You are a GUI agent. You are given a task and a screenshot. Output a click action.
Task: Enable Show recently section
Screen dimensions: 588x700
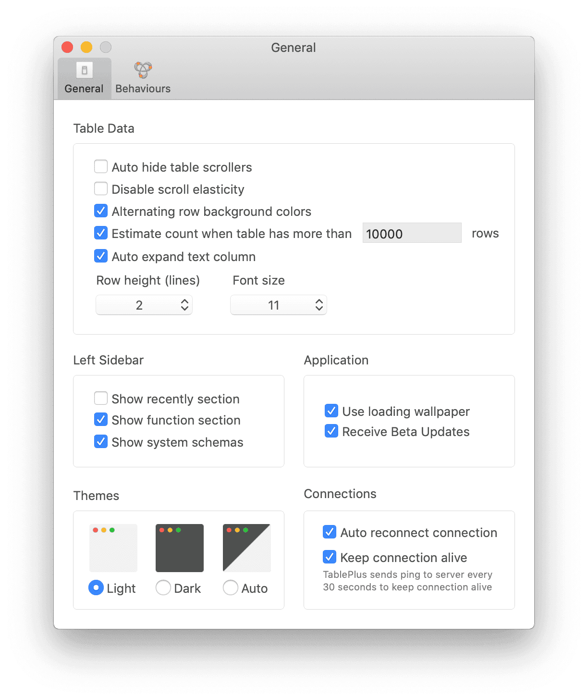pyautogui.click(x=101, y=398)
